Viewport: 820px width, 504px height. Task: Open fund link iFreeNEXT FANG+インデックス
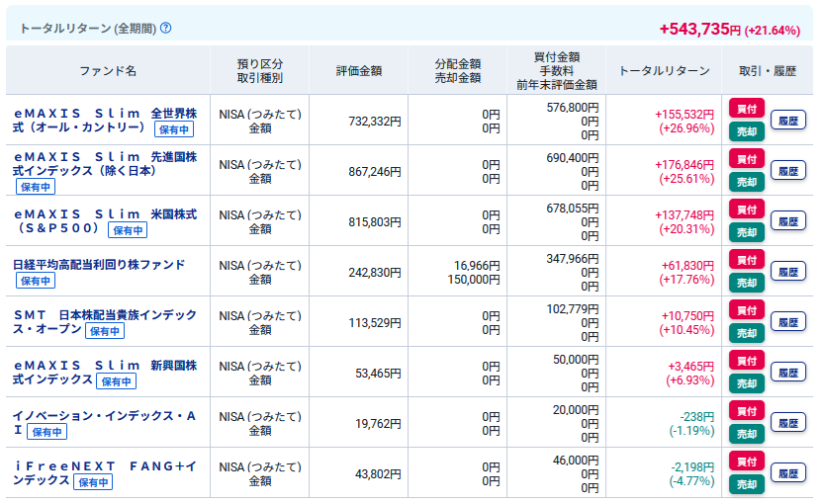click(x=105, y=473)
